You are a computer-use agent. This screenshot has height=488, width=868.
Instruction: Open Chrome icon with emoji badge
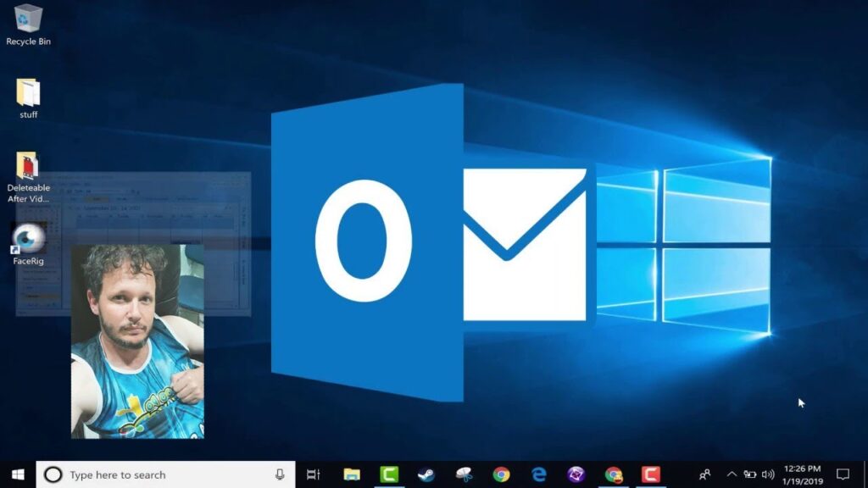pos(614,474)
